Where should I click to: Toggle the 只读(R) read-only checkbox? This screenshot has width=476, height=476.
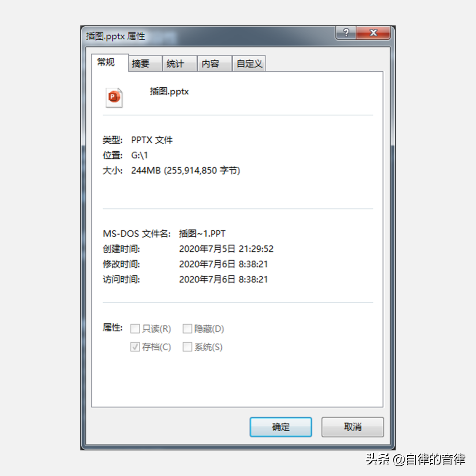point(135,328)
